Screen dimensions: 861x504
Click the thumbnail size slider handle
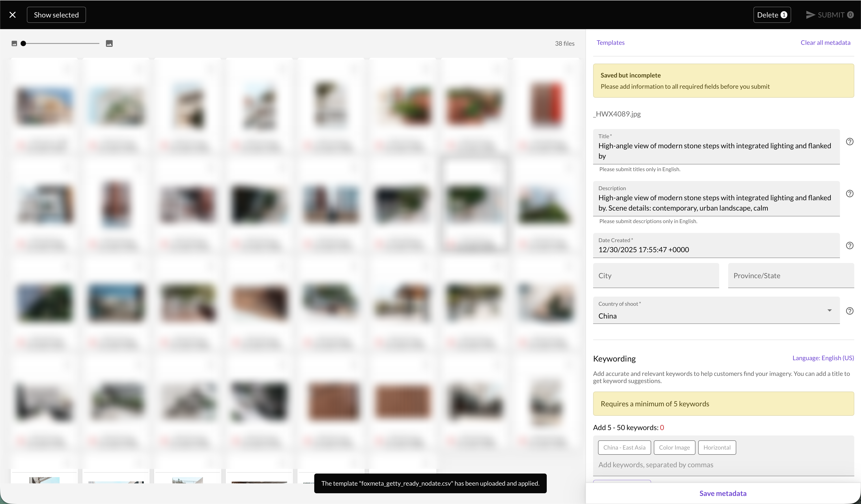click(x=23, y=43)
